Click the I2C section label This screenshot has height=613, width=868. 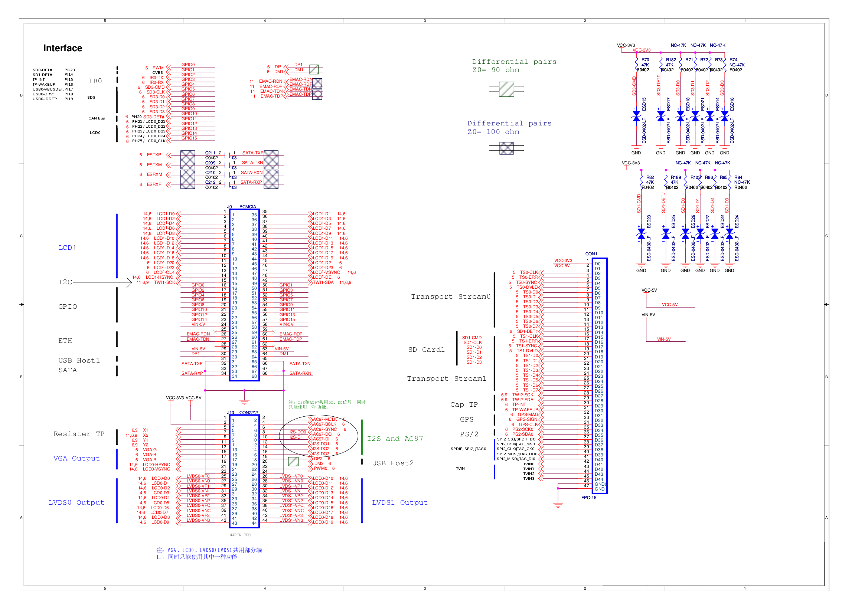point(65,282)
